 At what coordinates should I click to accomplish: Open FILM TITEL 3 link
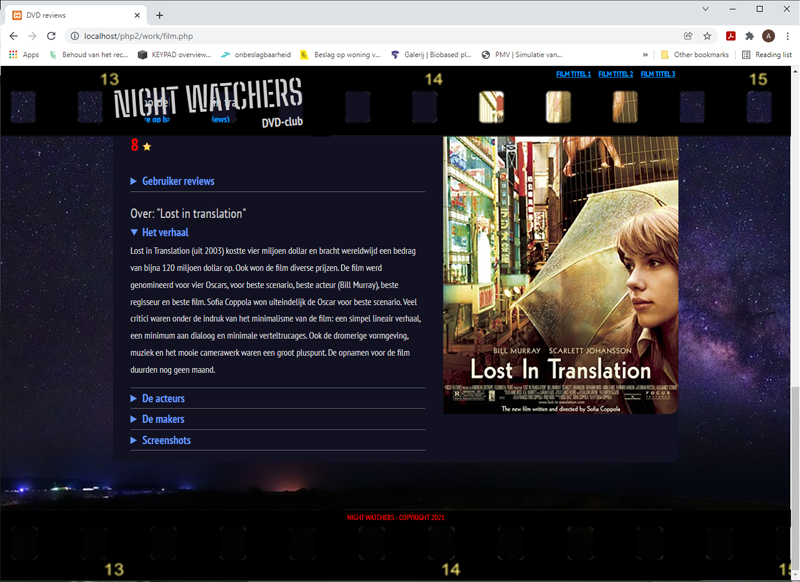point(658,74)
